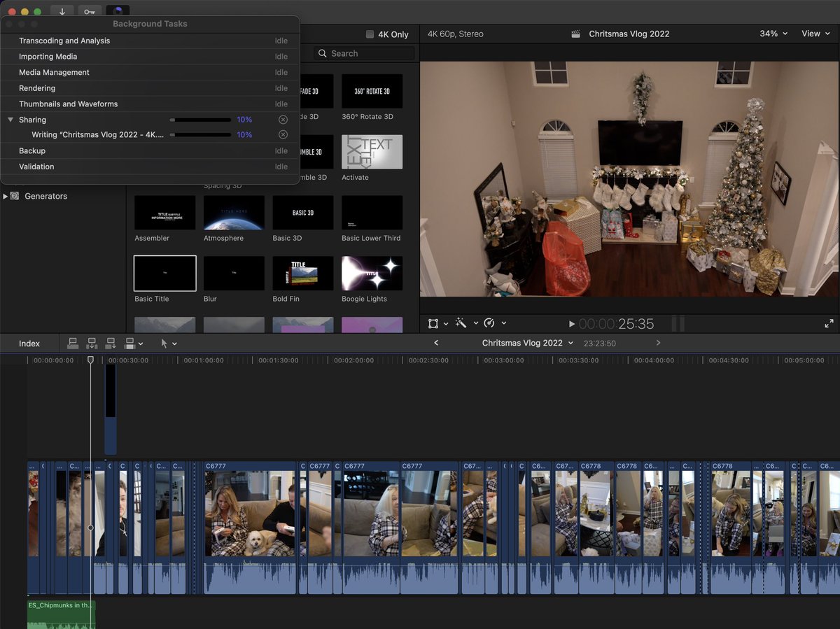840x629 pixels.
Task: Toggle the Background Tasks progress indicator
Action: tap(118, 11)
